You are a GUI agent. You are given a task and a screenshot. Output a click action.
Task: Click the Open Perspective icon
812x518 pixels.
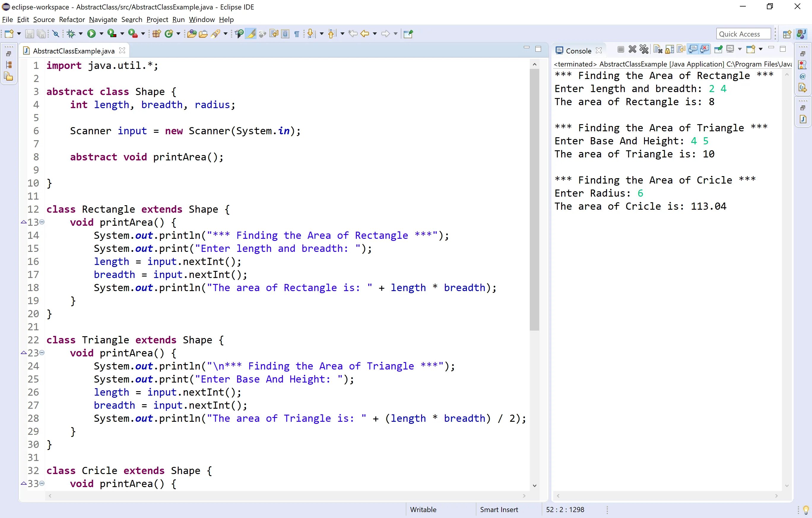click(787, 34)
